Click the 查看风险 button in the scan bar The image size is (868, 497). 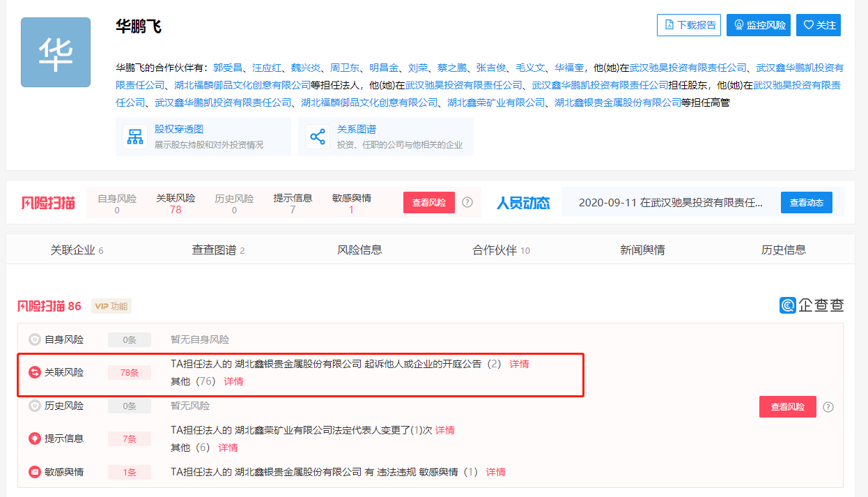(x=429, y=203)
